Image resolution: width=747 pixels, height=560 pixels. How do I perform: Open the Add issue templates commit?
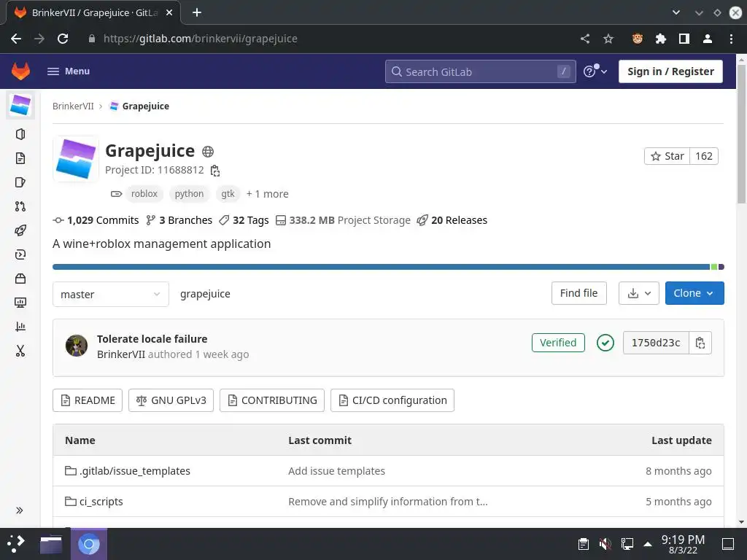pos(336,471)
